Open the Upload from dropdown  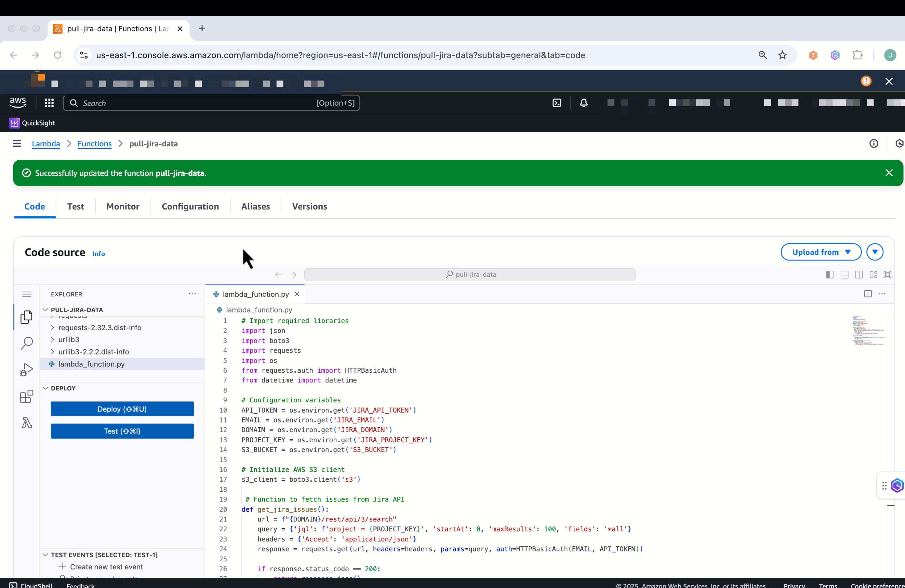click(821, 252)
